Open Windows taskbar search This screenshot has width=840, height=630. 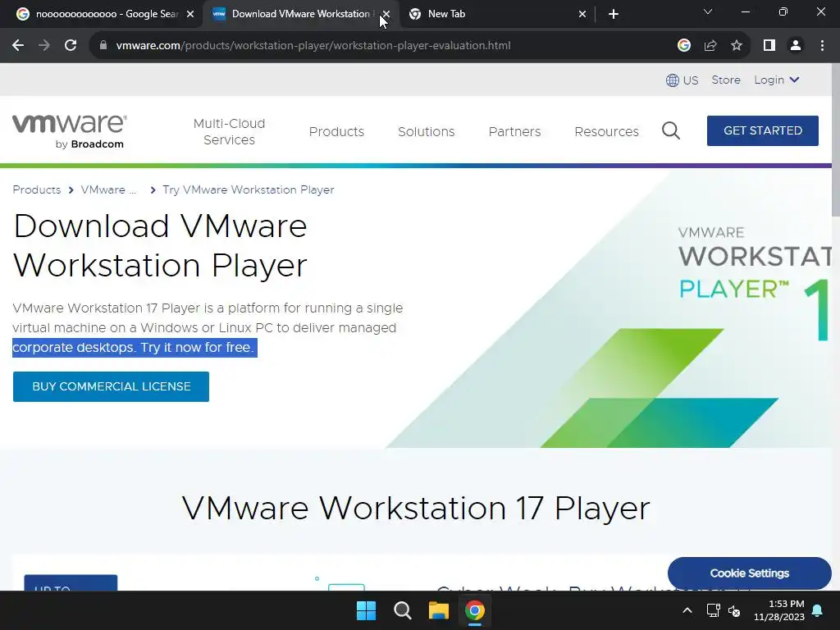click(x=402, y=610)
